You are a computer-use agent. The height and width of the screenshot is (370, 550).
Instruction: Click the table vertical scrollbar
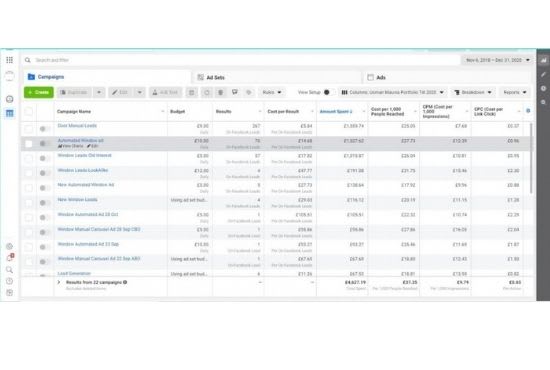[x=531, y=158]
